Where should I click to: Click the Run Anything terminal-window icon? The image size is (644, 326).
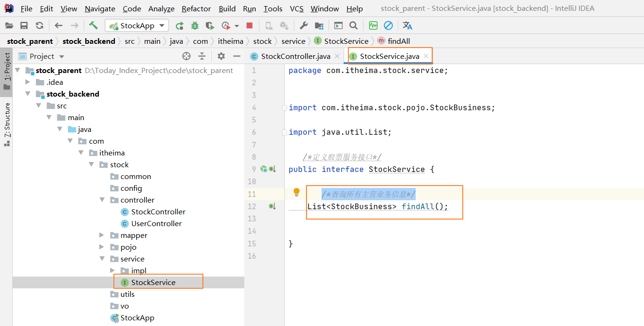[338, 25]
